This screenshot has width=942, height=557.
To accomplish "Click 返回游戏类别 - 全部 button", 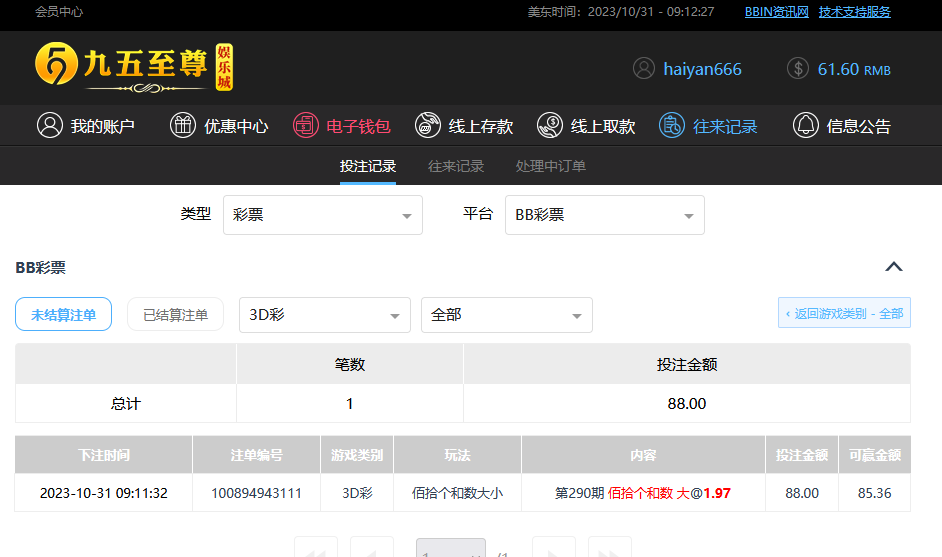I will (x=844, y=313).
